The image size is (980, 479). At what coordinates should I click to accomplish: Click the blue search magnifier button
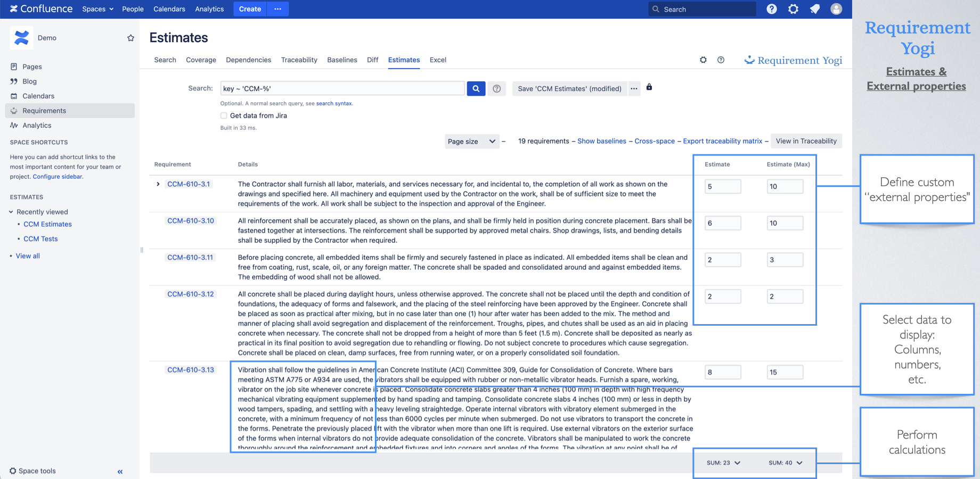coord(476,88)
